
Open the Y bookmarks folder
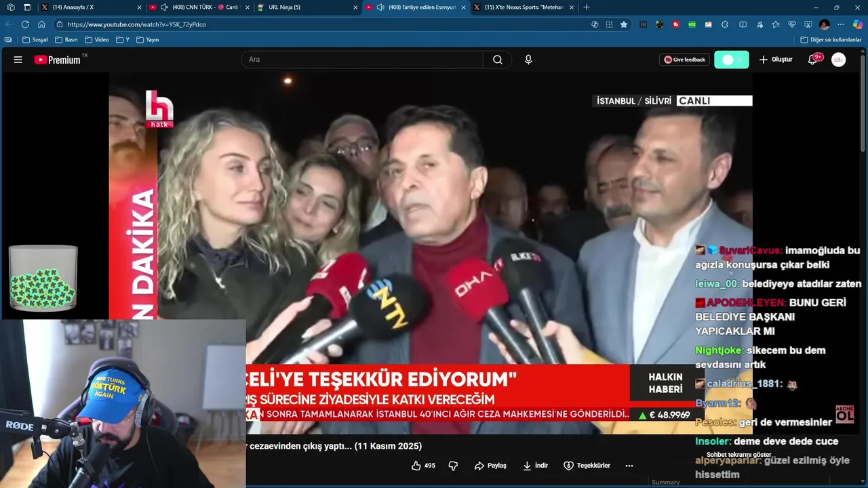(x=123, y=40)
